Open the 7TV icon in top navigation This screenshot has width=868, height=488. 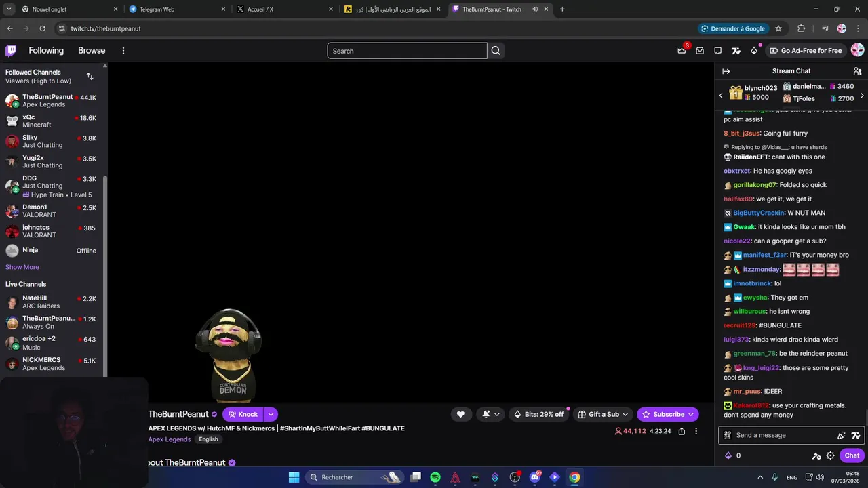(736, 50)
